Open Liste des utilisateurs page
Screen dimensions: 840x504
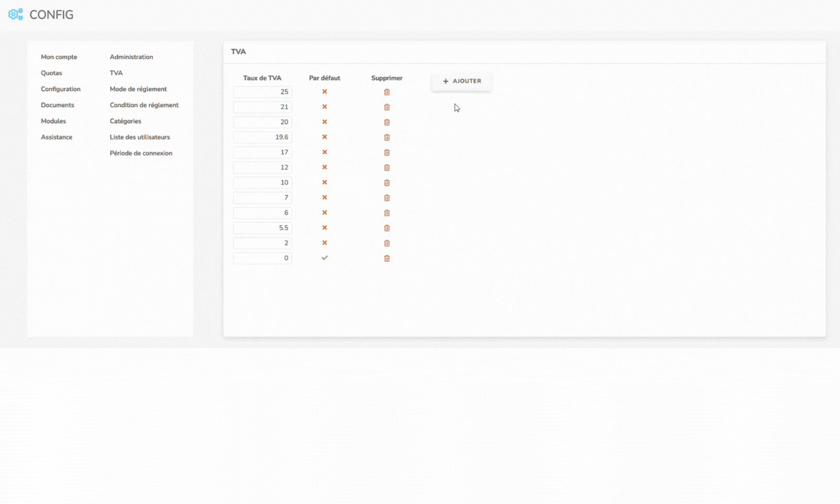(x=140, y=137)
